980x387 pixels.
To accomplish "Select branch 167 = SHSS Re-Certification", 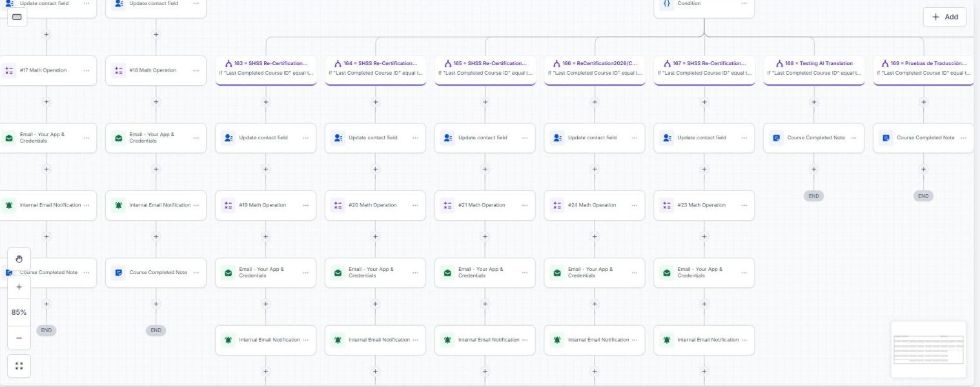I will coord(704,70).
